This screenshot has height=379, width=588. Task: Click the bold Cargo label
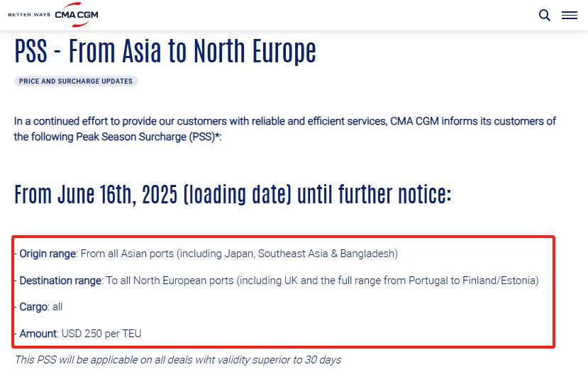coord(33,307)
